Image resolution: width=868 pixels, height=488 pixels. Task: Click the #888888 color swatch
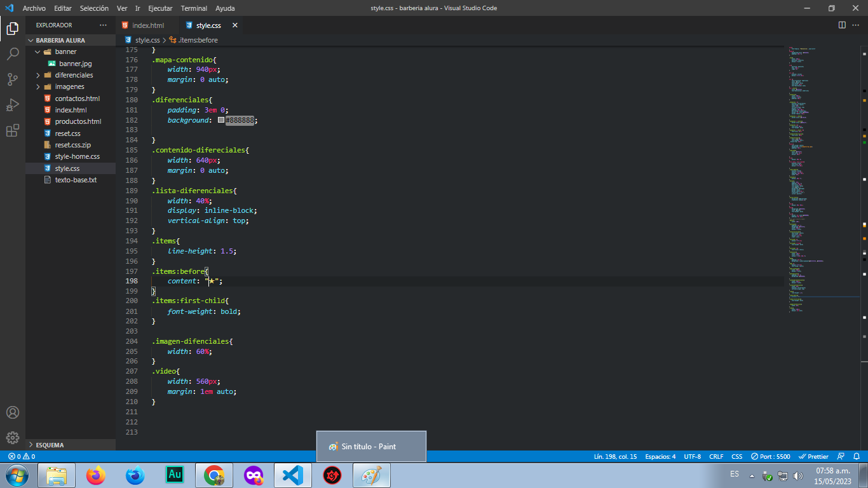pyautogui.click(x=220, y=120)
